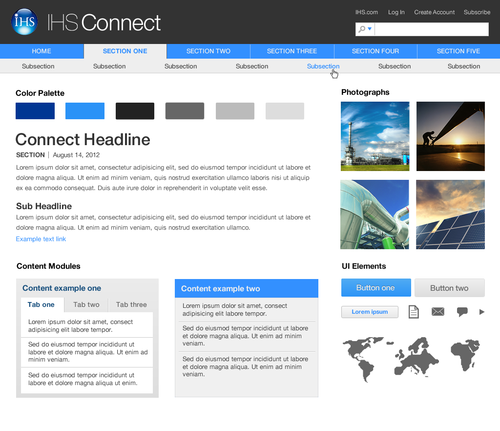Click the play arrow icon
500x431 pixels.
[482, 312]
